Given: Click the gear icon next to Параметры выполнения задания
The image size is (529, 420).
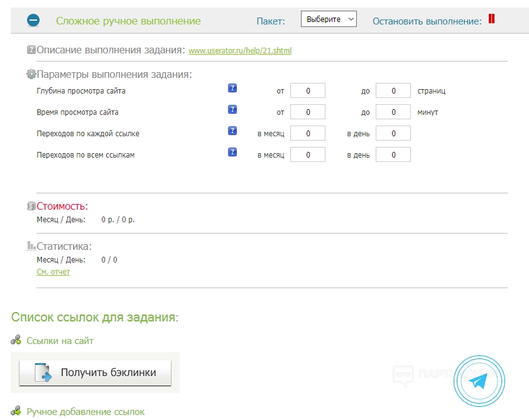Looking at the screenshot, I should point(31,74).
